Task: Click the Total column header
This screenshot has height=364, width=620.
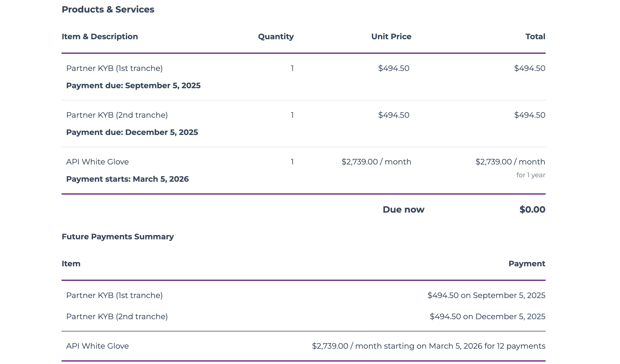Action: [535, 36]
